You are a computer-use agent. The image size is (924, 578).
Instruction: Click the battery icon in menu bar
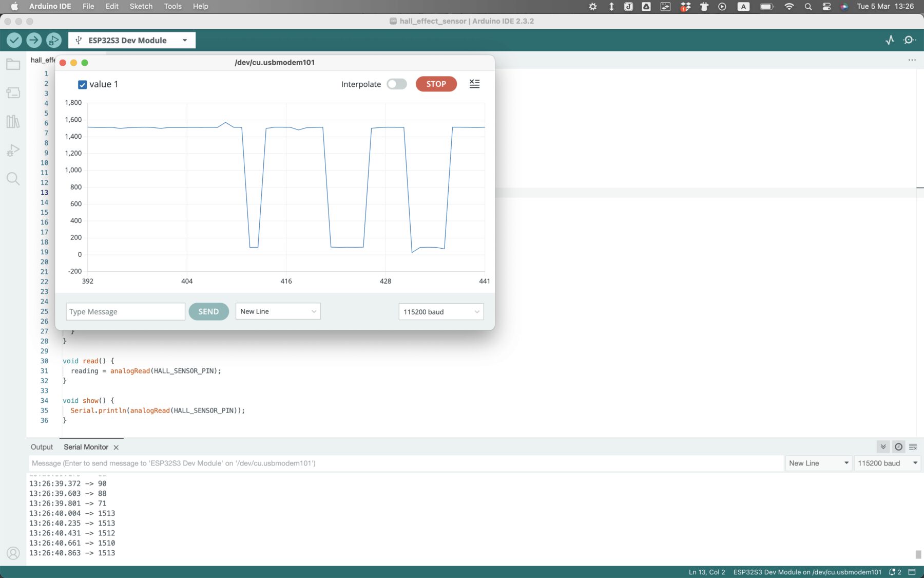click(x=766, y=6)
